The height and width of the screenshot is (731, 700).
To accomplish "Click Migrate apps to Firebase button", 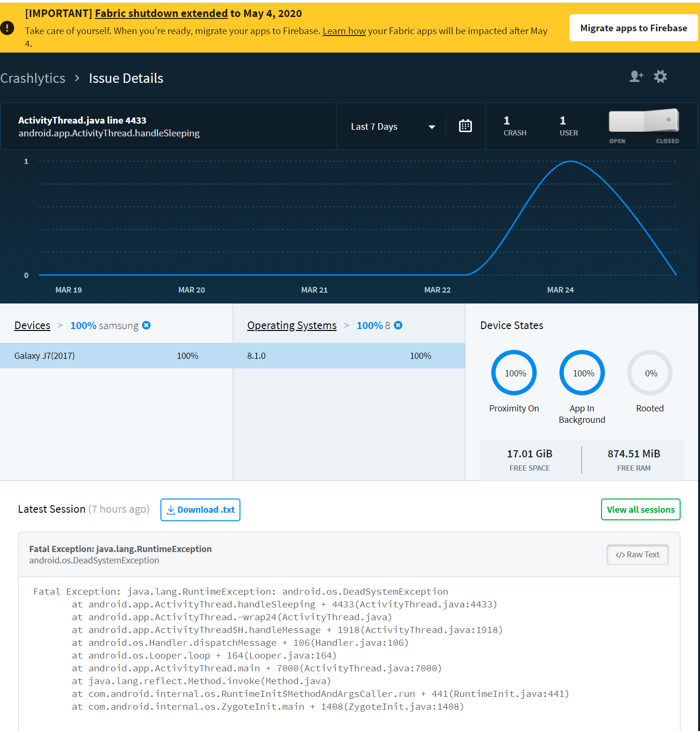I will click(x=633, y=28).
